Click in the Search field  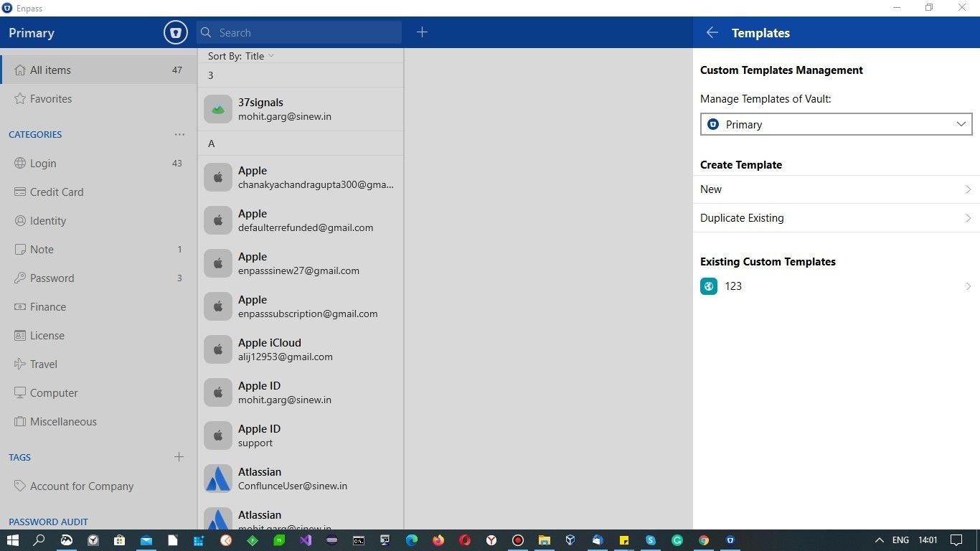[x=299, y=32]
